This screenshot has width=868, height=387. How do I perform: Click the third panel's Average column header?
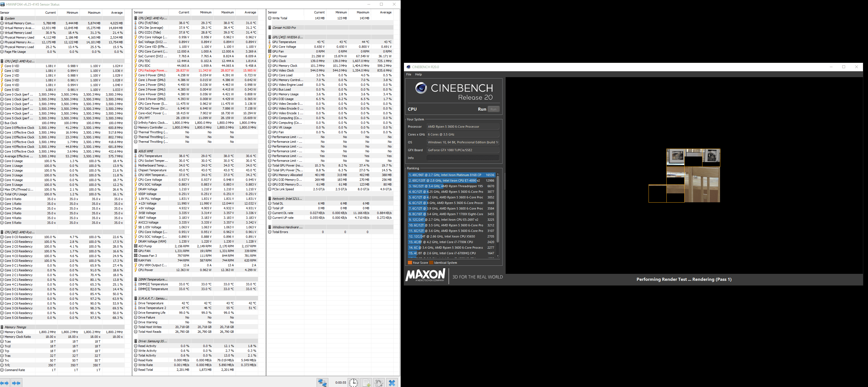point(382,13)
